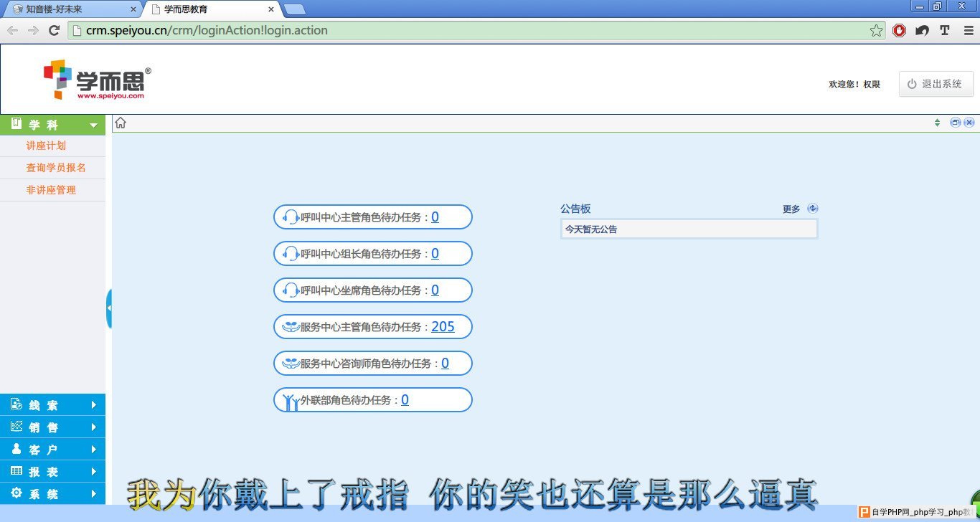
Task: Open 讲座计划 menu item
Action: point(46,146)
